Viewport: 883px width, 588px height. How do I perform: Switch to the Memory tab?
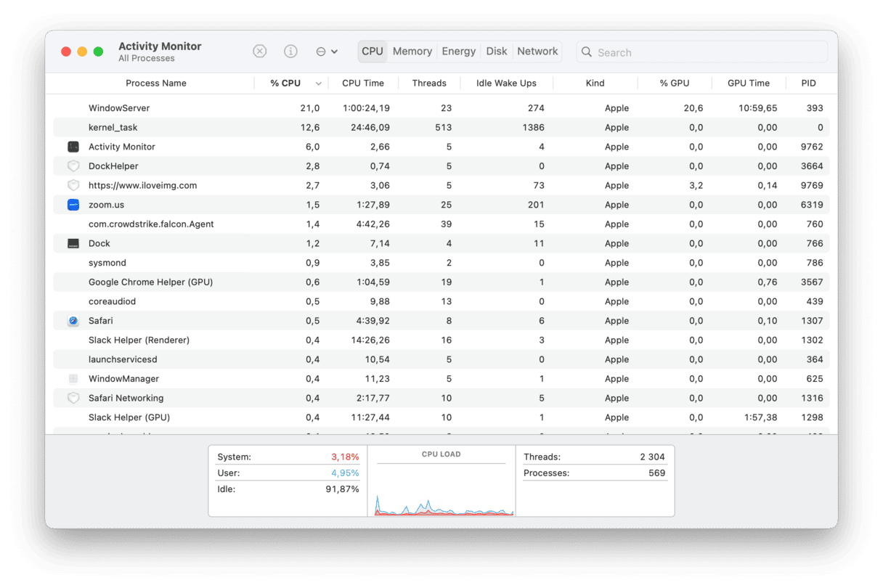tap(412, 52)
